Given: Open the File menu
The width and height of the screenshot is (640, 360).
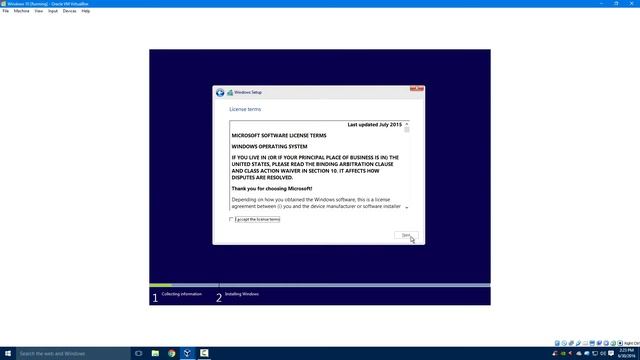Looking at the screenshot, I should (x=6, y=11).
